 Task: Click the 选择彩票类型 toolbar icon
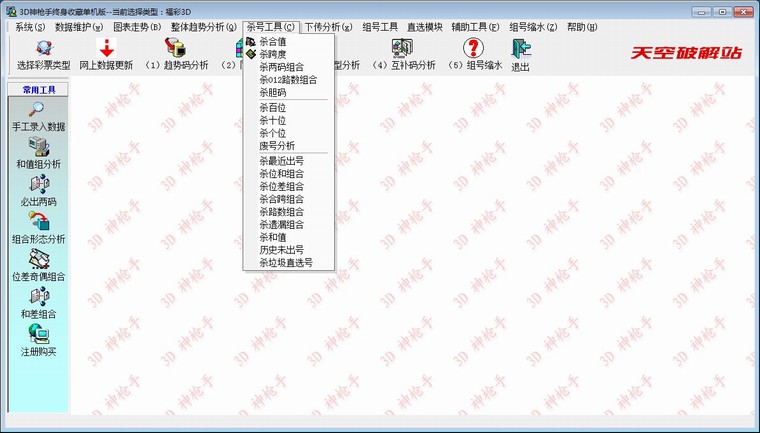coord(43,48)
